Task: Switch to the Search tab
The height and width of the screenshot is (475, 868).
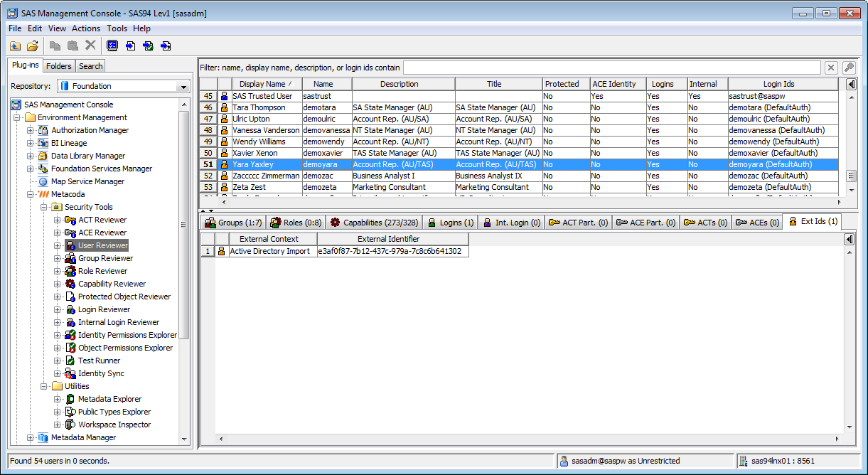Action: click(x=90, y=66)
